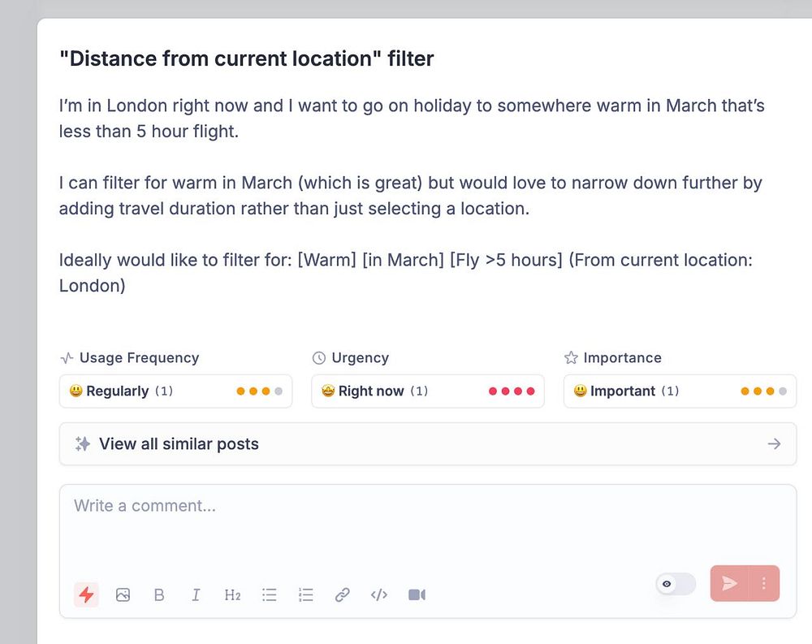Viewport: 812px width, 644px height.
Task: Insert a hyperlink with the link icon
Action: [343, 594]
